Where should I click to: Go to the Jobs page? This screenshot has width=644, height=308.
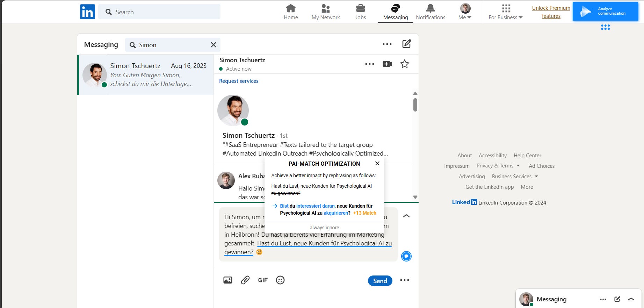pos(360,12)
